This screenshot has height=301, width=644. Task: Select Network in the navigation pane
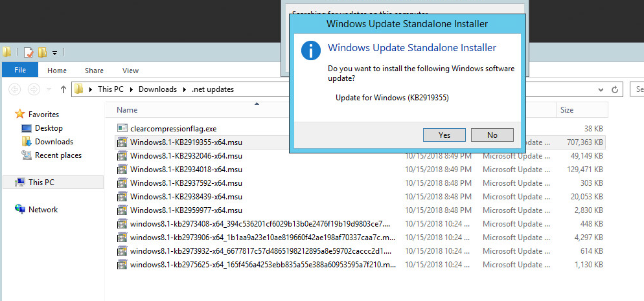pos(43,210)
